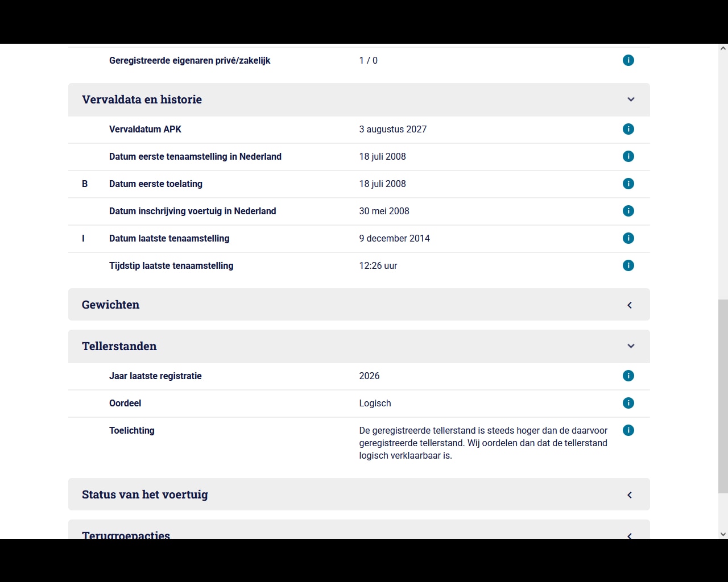The image size is (728, 582).
Task: Collapse Tellerstanden using its chevron
Action: [631, 346]
